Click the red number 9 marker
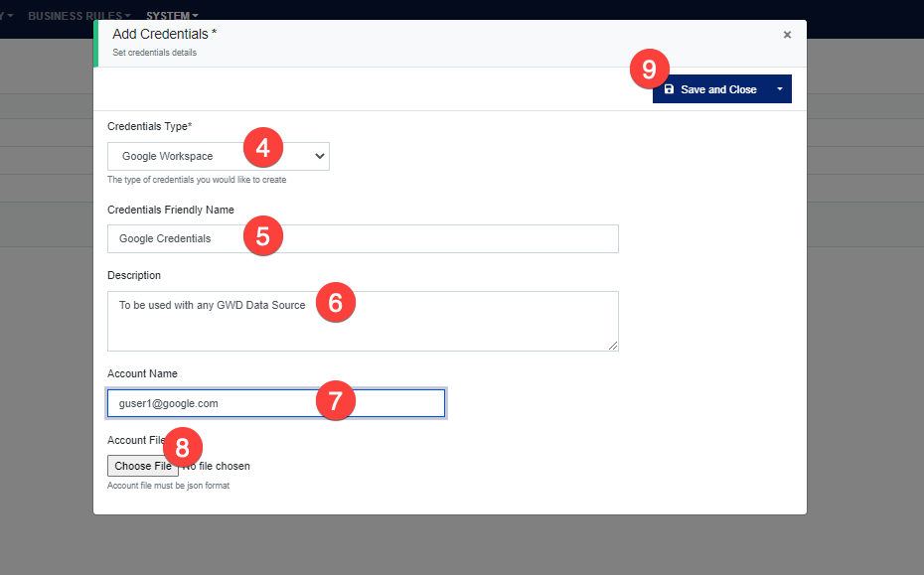The image size is (924, 575). (649, 70)
